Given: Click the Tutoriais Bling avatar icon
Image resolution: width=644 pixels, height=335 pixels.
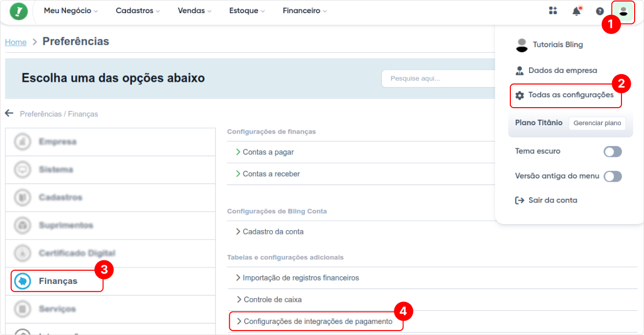Looking at the screenshot, I should coord(521,45).
